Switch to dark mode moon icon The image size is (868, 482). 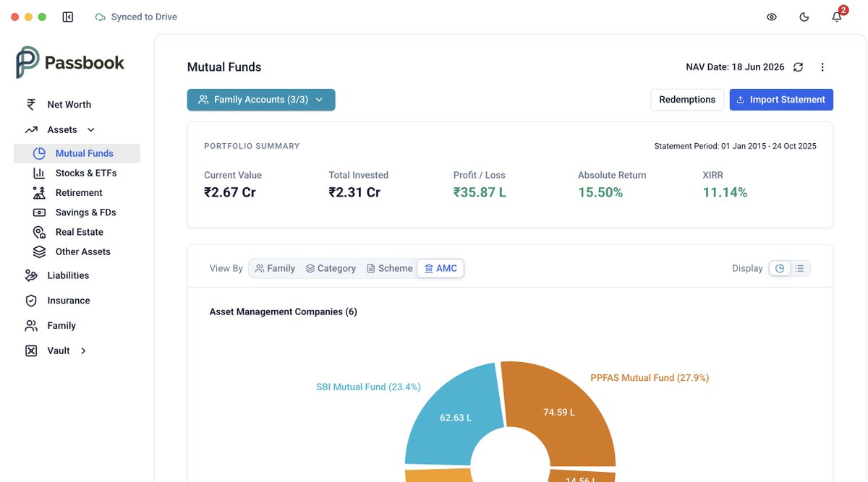tap(804, 17)
